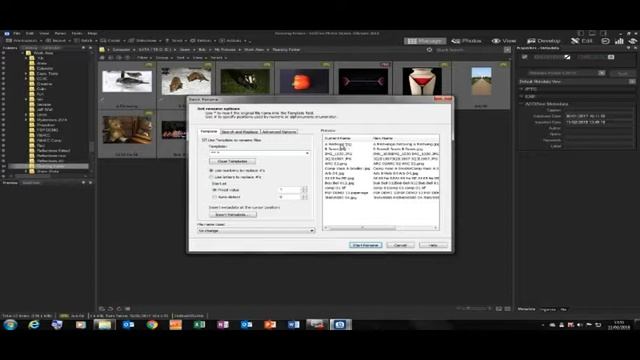
Task: Open the Default Metadata View dropdown
Action: pos(632,82)
